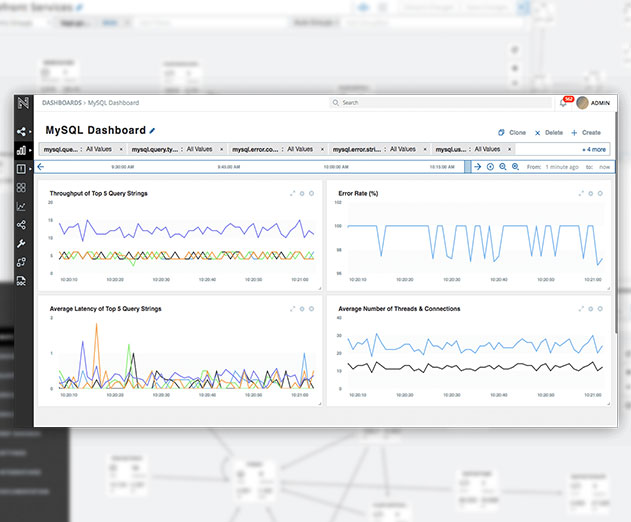Click the Clone dashboard button
This screenshot has height=522, width=631.
tap(512, 132)
